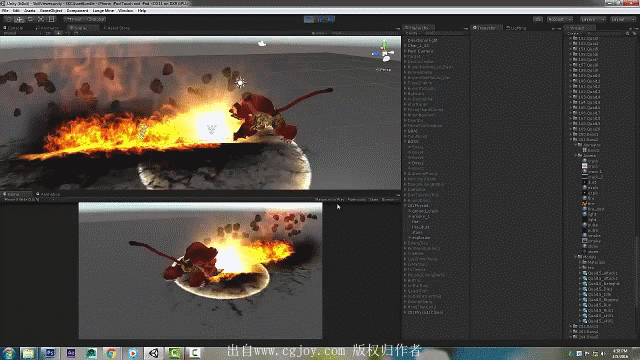
Task: Select Directional light in Hierarchy
Action: click(x=423, y=40)
